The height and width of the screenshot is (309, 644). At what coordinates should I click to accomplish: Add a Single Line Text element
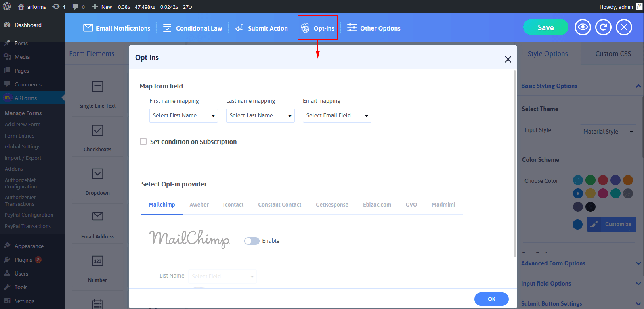click(97, 93)
